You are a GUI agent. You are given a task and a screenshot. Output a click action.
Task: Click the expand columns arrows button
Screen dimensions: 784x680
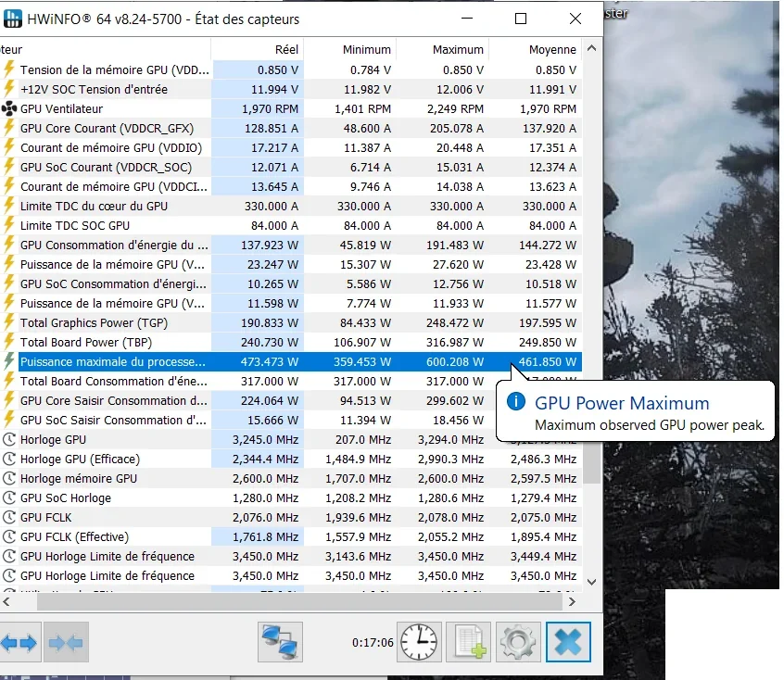point(20,643)
